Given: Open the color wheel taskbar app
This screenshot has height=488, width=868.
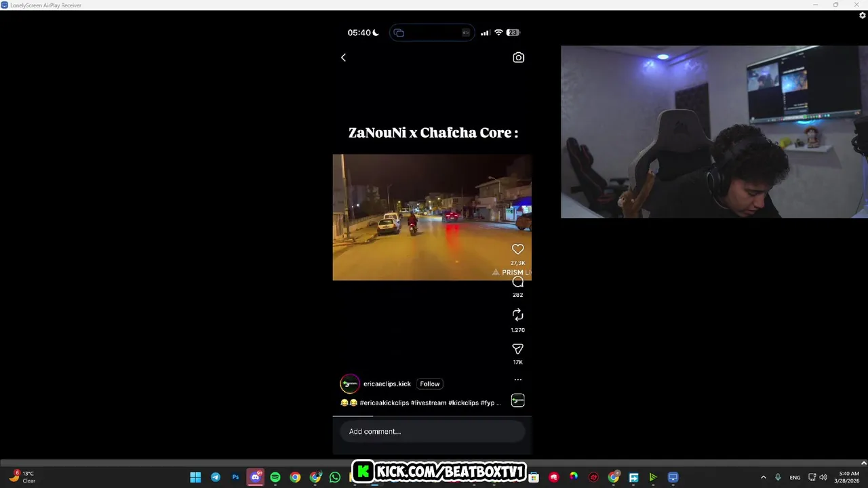Looking at the screenshot, I should (573, 477).
